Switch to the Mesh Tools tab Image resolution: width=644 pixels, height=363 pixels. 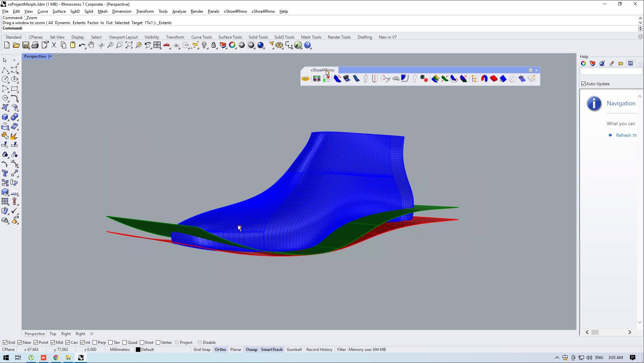311,37
